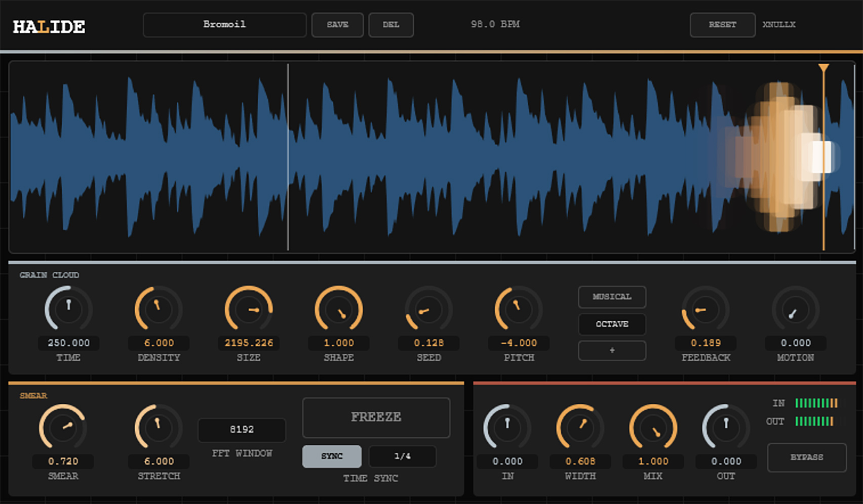Click the 6.000 STRETCH value field

coord(159,461)
